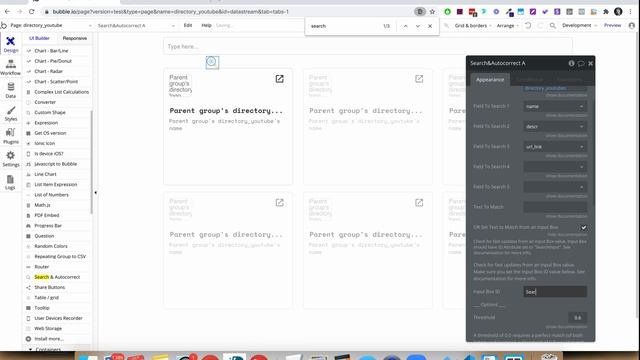Open the Logs section
Screen dimensions: 640x360
coord(11,182)
